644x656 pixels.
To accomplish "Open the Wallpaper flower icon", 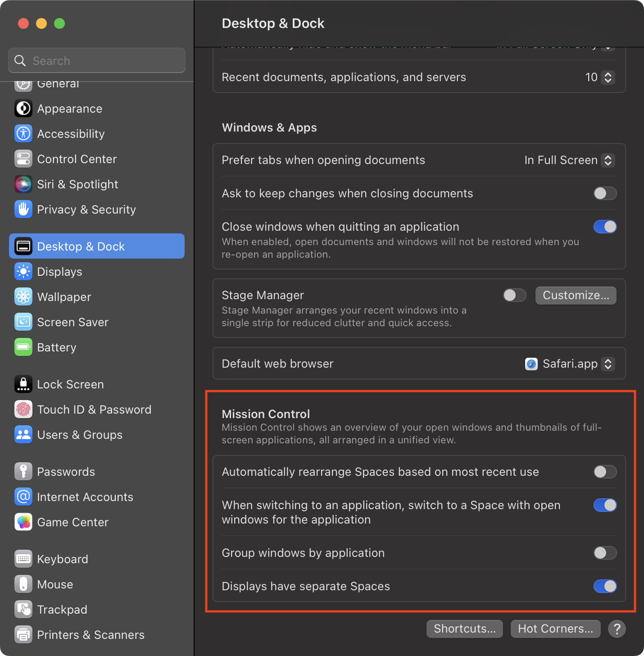I will [x=23, y=297].
